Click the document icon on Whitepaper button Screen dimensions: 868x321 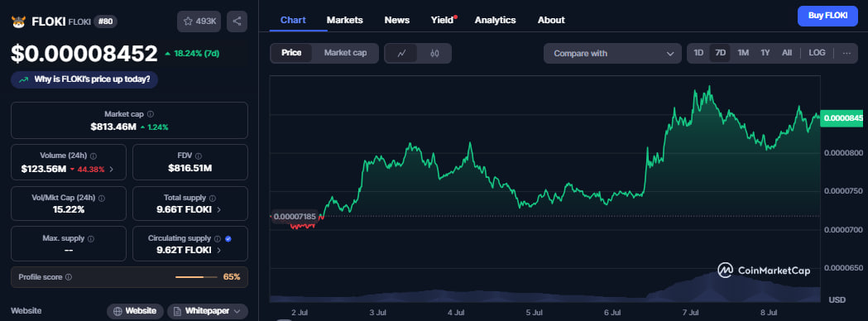(177, 311)
